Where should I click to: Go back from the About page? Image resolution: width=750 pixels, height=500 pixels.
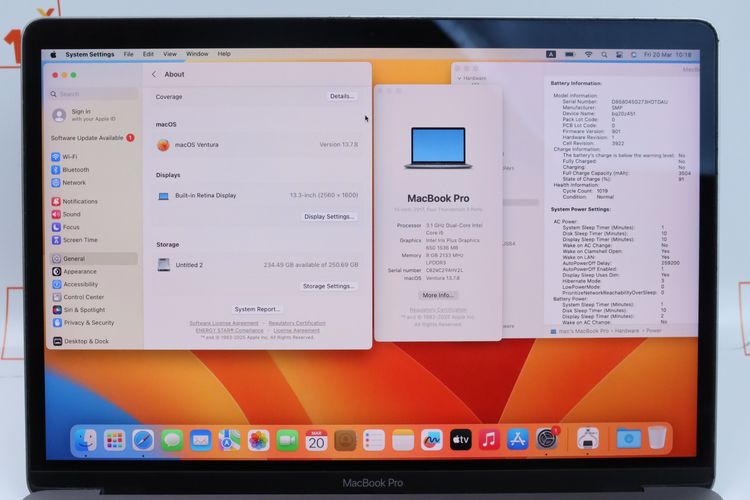154,74
